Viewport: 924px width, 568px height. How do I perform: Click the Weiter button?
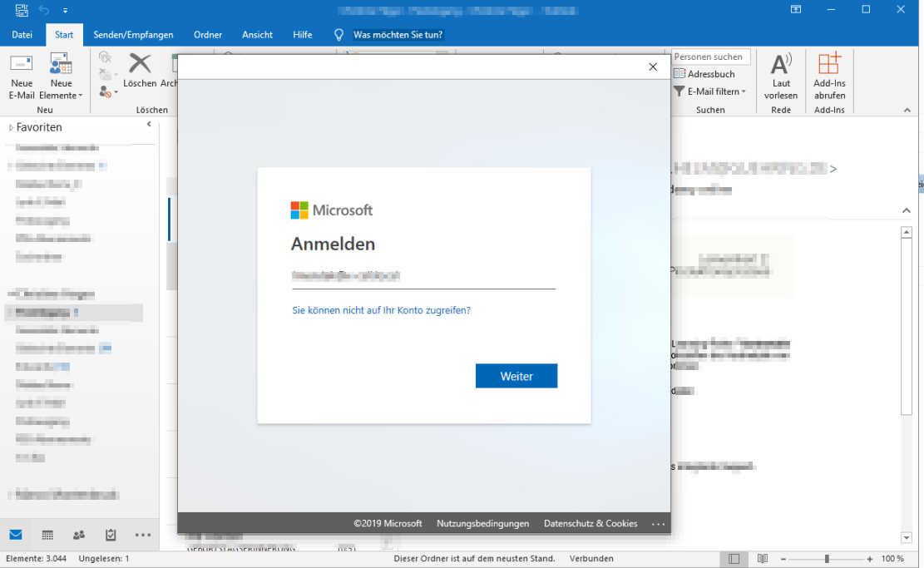coord(516,376)
